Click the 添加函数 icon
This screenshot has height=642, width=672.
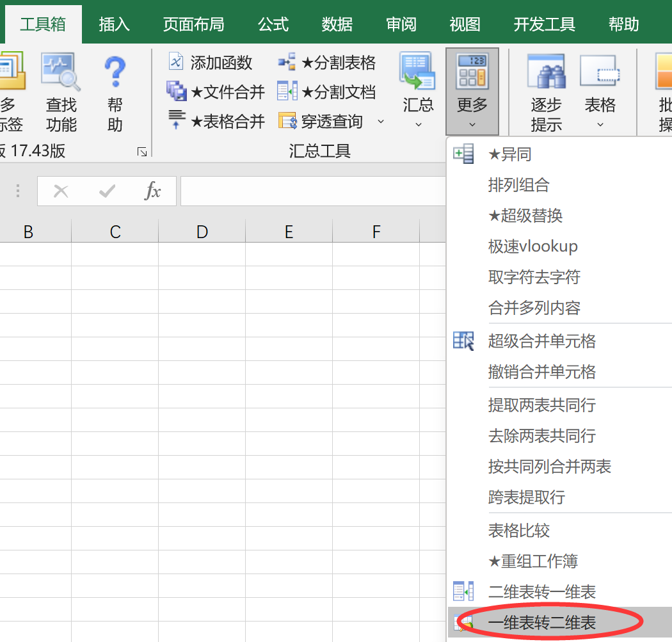(x=175, y=62)
